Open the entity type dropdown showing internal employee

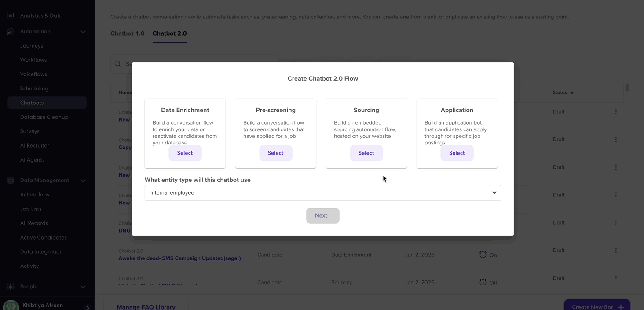click(x=323, y=193)
